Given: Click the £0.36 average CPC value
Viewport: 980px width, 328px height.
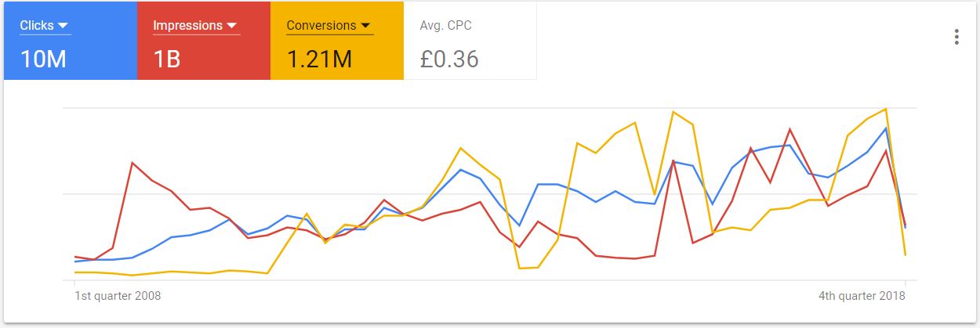Looking at the screenshot, I should pos(449,59).
